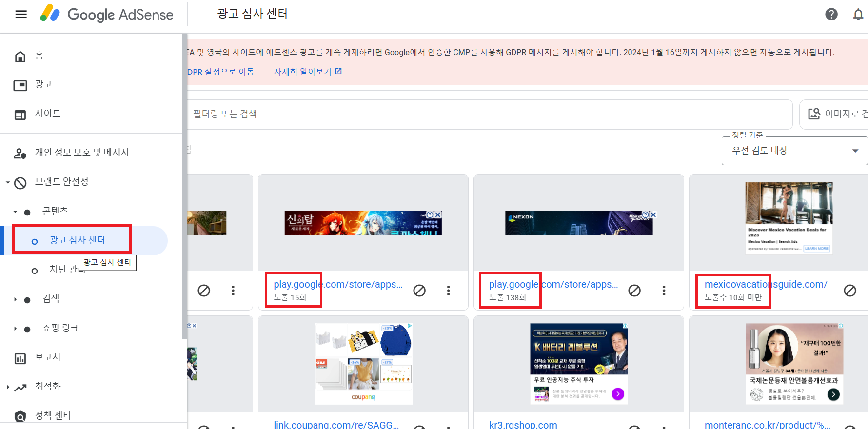Click the 안면볼륨개선효과 ad thumbnail
868x429 pixels.
794,364
